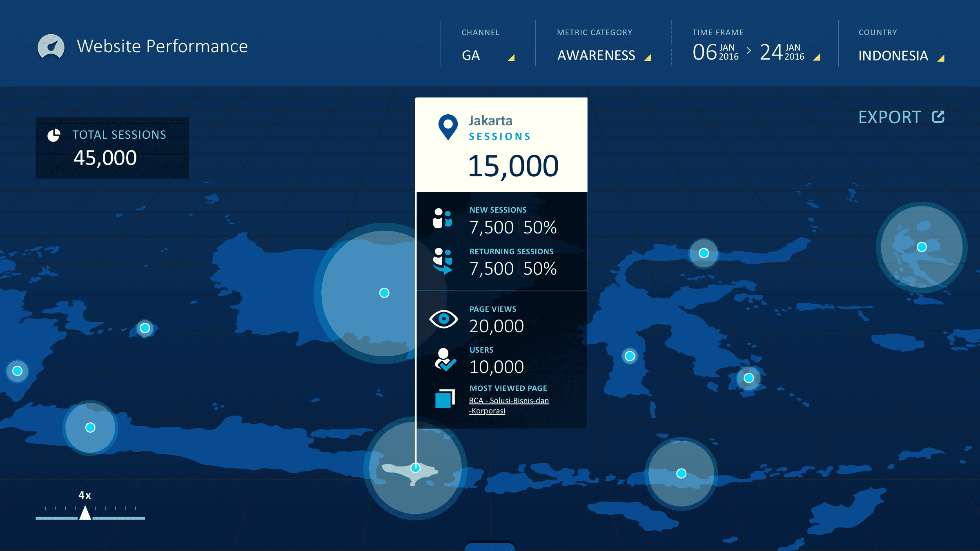Click the 4x zoom slider handle
Viewport: 980px width, 551px height.
click(x=85, y=513)
